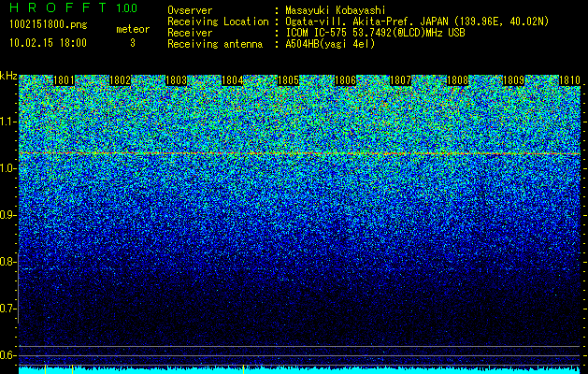588x374 pixels.
Task: Click the 1807 time marker label
Action: click(401, 80)
